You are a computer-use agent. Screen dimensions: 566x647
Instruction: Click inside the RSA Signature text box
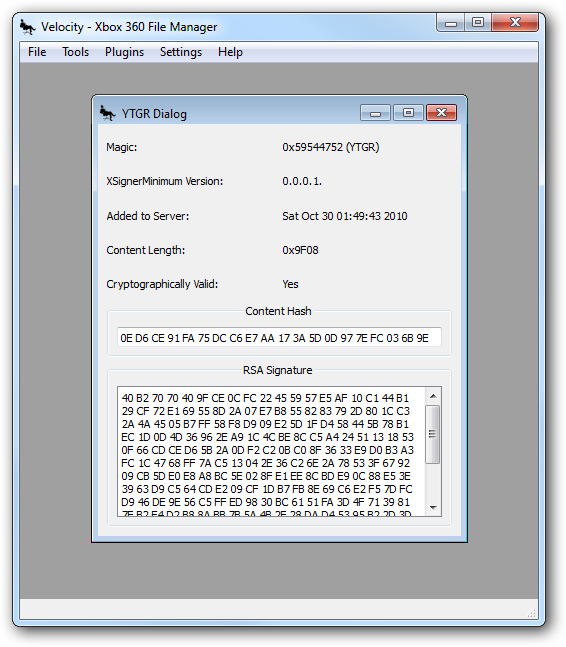tap(271, 451)
